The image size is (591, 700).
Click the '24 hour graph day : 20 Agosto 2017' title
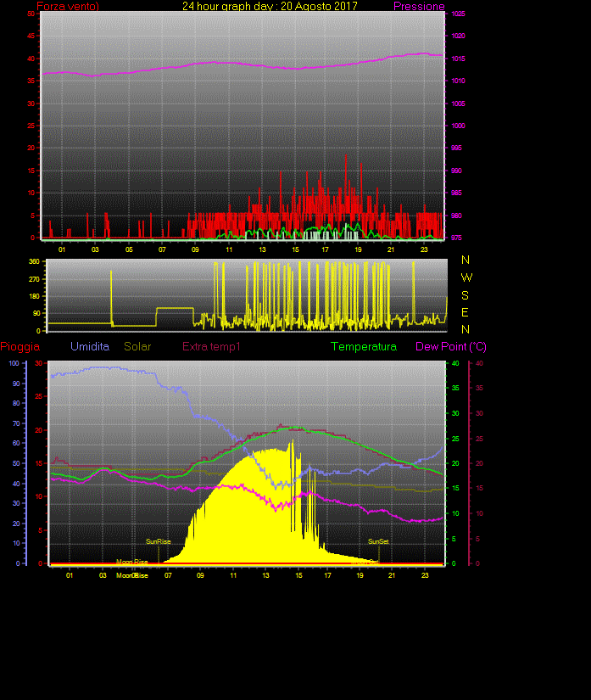pyautogui.click(x=270, y=6)
